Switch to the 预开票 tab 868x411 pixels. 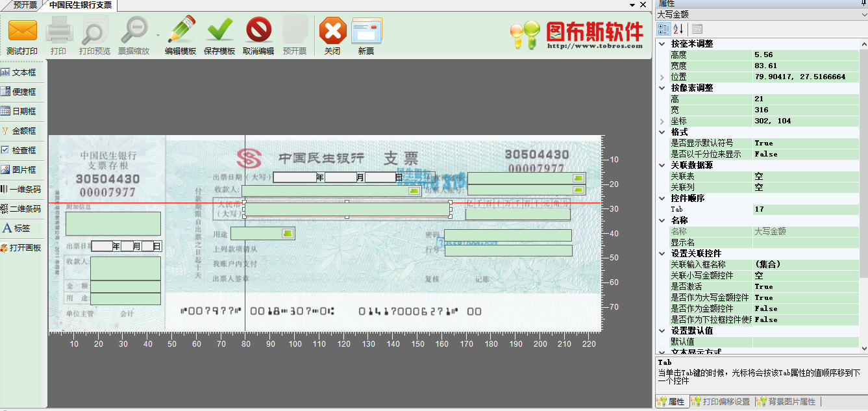pos(25,5)
